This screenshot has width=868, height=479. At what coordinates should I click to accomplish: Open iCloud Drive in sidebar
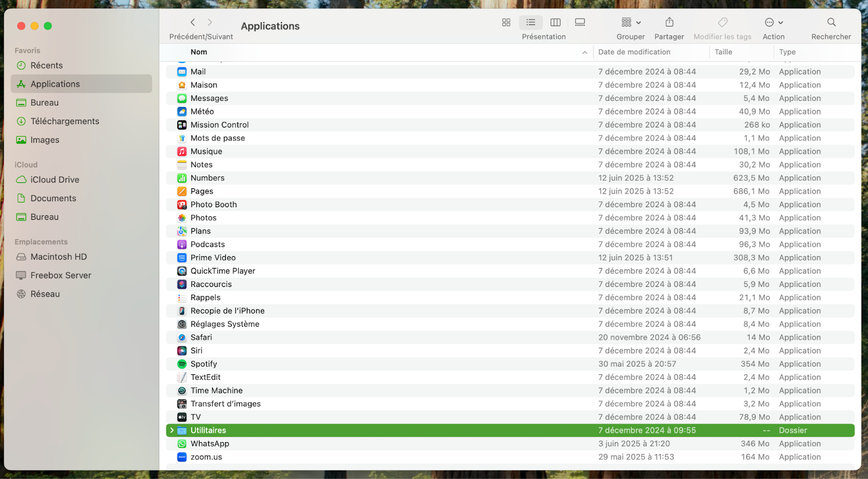(x=55, y=180)
